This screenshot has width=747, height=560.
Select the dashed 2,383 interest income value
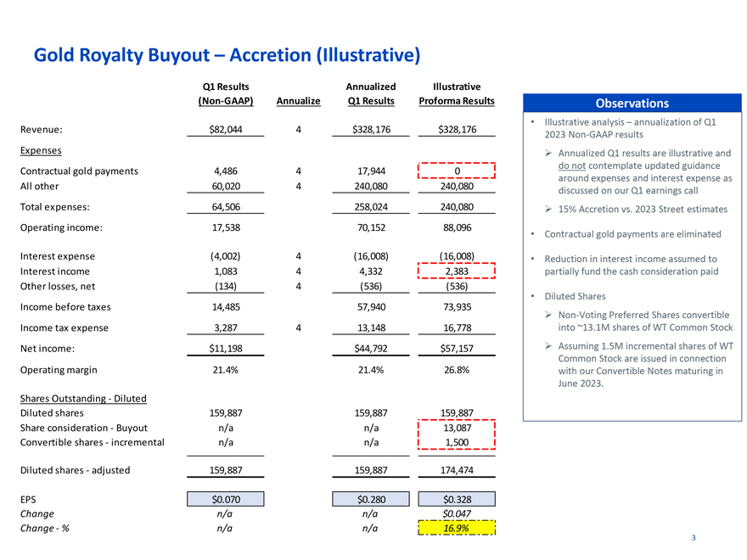(x=457, y=272)
